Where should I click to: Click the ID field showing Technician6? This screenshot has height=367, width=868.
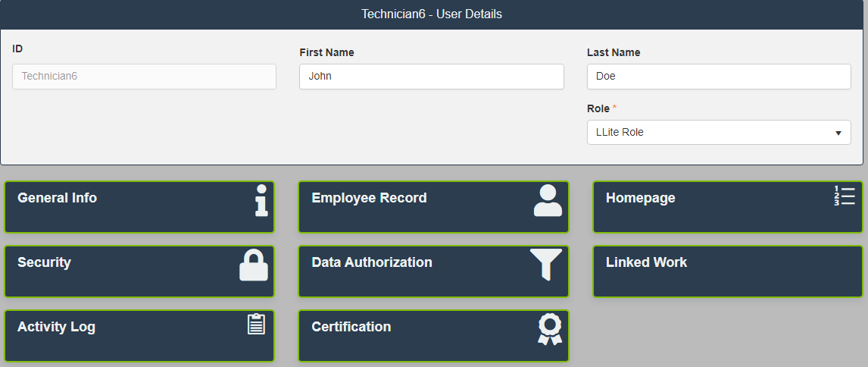coord(144,77)
